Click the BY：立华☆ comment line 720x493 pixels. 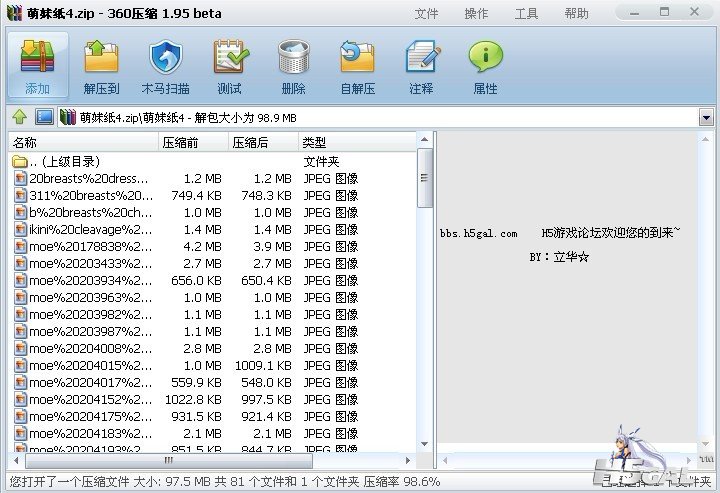tap(559, 257)
